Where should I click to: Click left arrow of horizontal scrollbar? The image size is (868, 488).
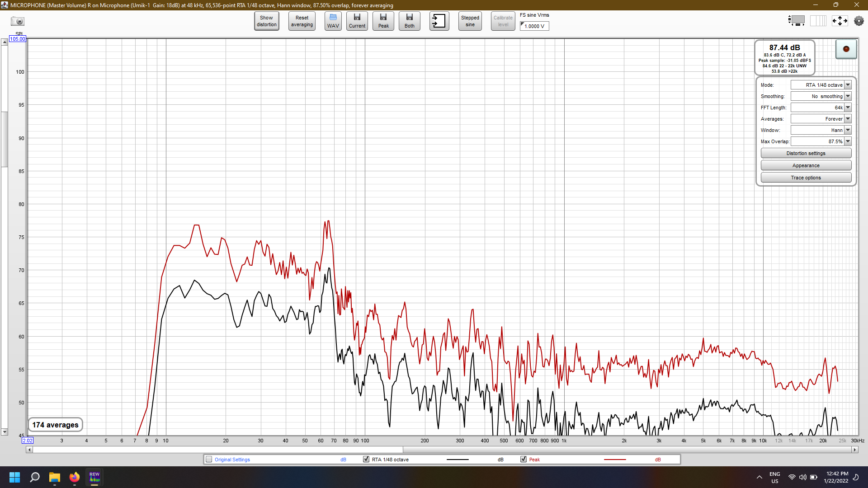[x=29, y=450]
